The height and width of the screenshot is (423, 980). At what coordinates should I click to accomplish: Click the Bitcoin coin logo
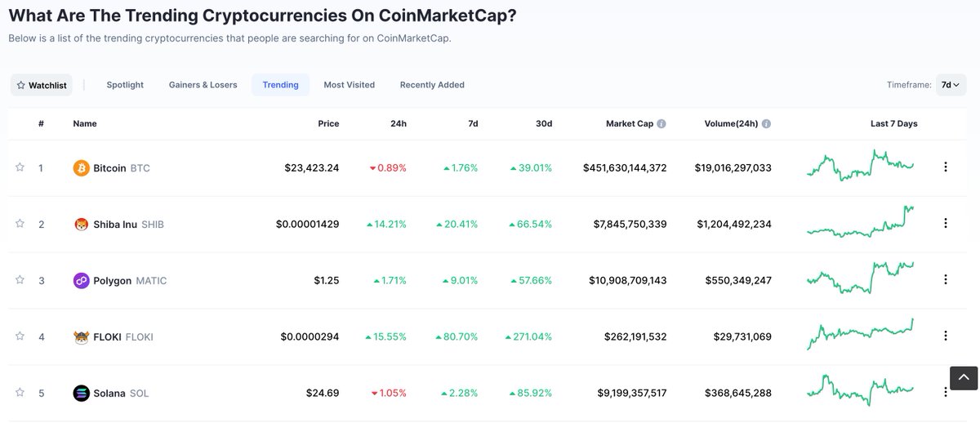pyautogui.click(x=81, y=167)
